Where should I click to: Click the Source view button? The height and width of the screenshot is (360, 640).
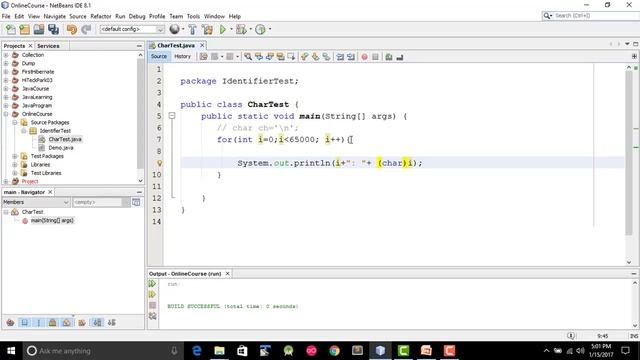[159, 56]
